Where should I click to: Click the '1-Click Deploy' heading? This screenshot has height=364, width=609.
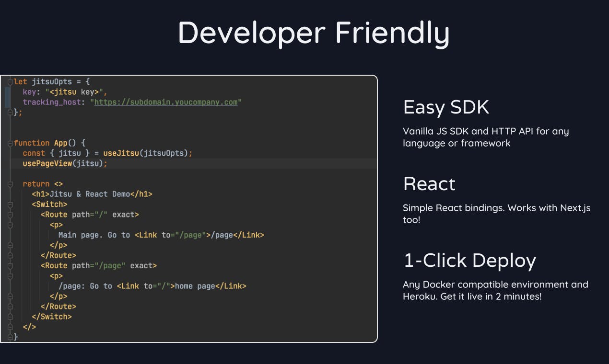click(469, 261)
